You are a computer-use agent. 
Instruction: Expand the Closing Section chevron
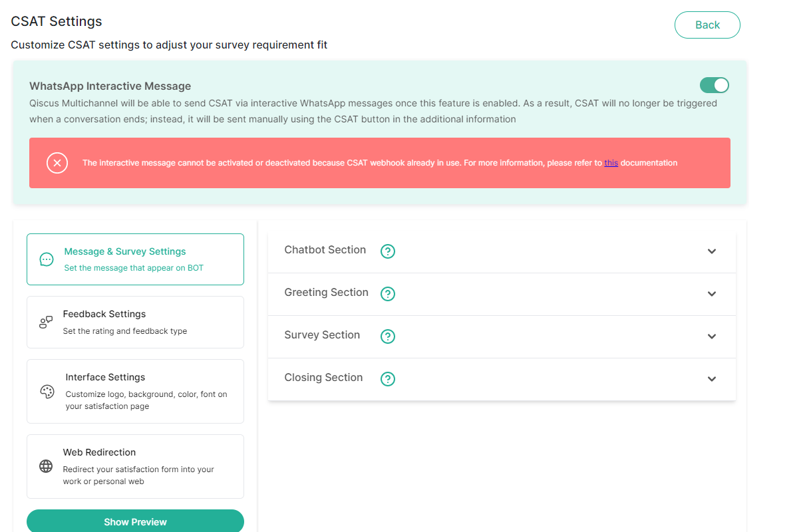712,379
